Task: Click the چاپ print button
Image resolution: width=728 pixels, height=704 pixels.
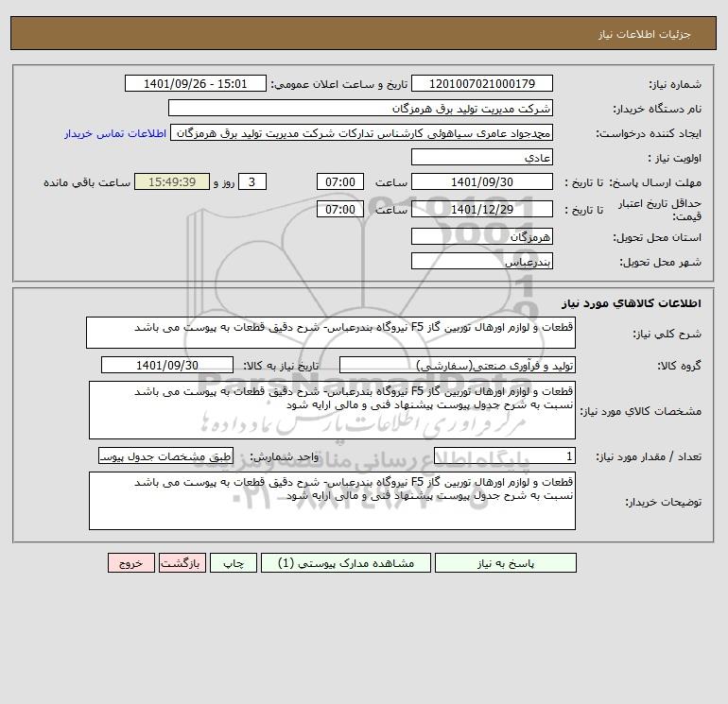Action: pyautogui.click(x=234, y=562)
